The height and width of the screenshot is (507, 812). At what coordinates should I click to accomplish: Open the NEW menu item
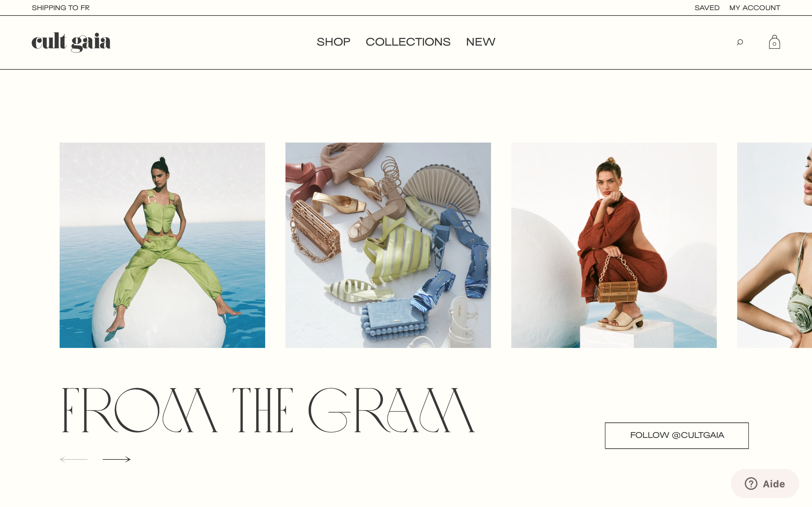click(481, 42)
